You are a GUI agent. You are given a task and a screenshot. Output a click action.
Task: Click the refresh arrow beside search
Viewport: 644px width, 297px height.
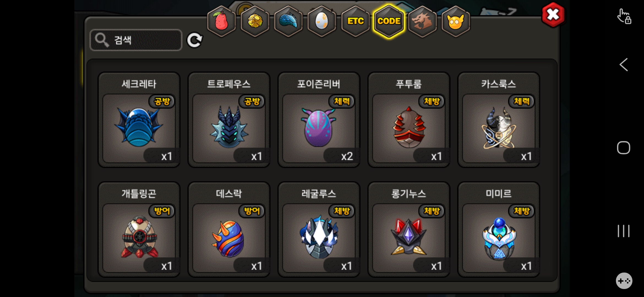tap(195, 40)
